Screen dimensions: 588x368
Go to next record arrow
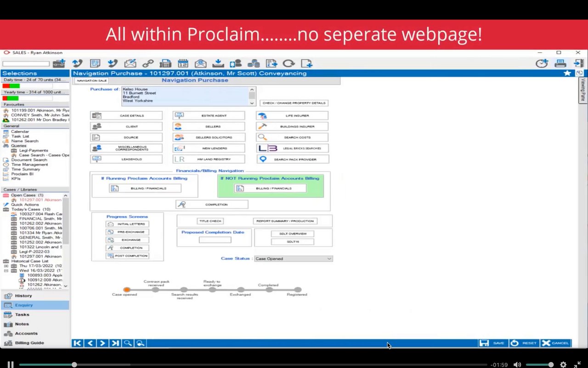(x=102, y=343)
